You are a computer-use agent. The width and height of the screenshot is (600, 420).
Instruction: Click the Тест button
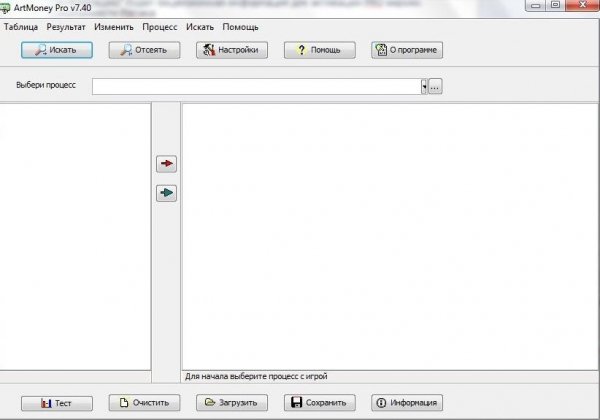click(57, 403)
